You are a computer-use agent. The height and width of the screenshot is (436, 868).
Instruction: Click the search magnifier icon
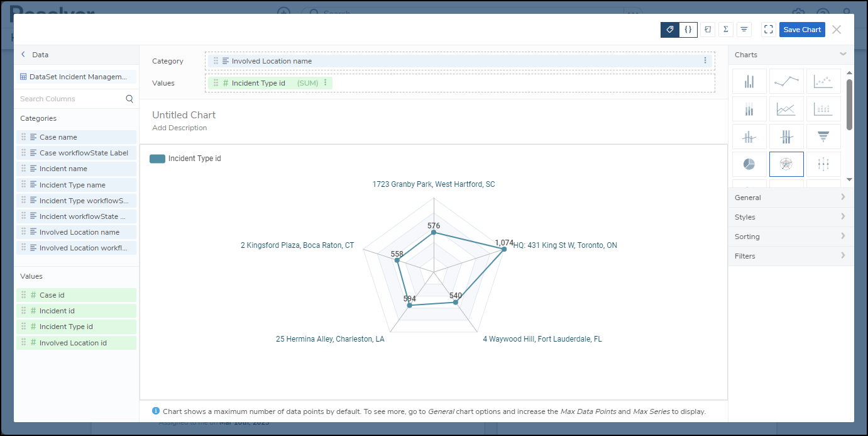pyautogui.click(x=129, y=99)
